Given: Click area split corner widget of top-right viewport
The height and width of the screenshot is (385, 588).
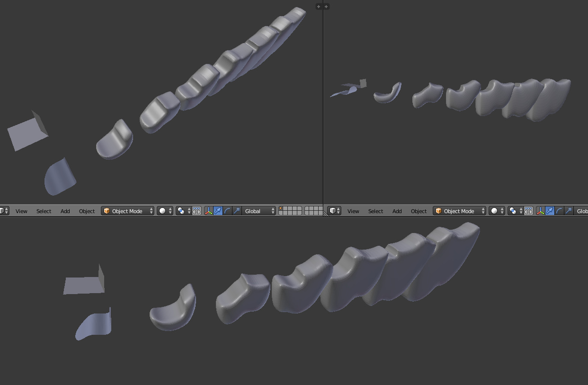Looking at the screenshot, I should click(326, 7).
